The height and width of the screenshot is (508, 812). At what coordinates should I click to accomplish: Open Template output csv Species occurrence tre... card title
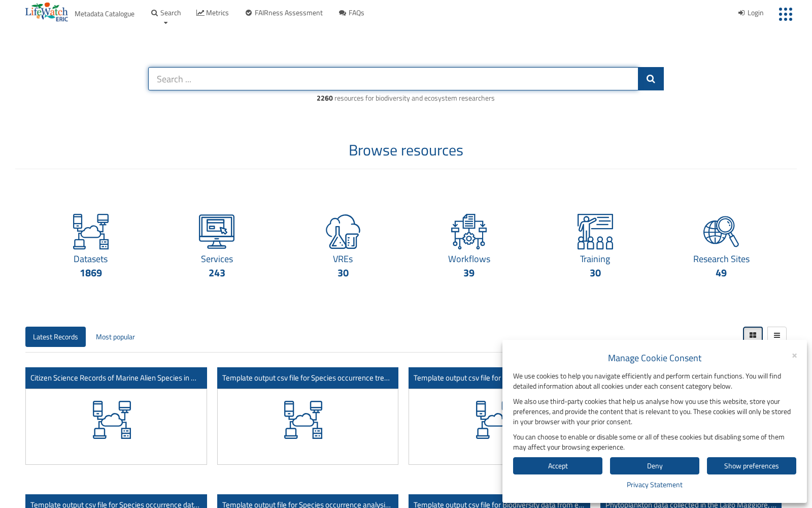[308, 378]
